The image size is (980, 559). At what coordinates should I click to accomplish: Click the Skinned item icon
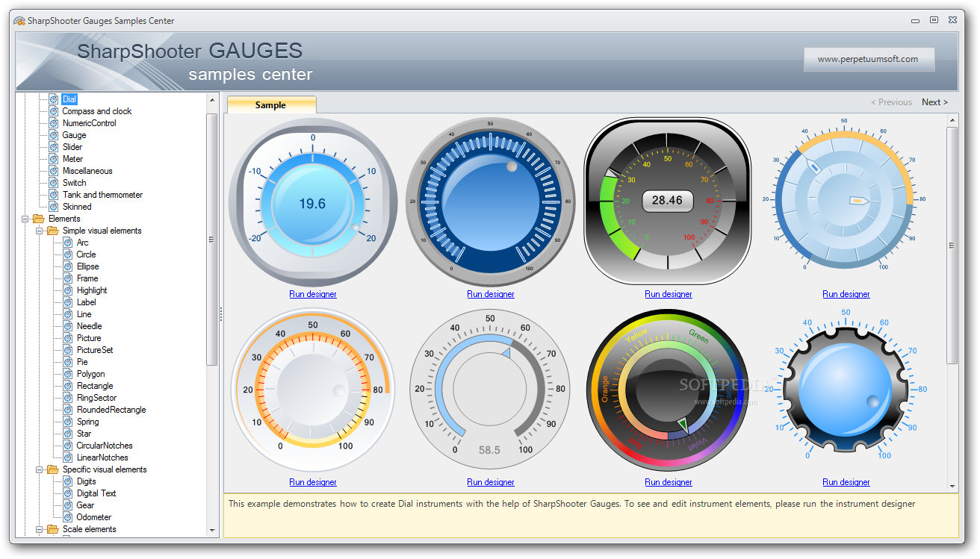[54, 207]
